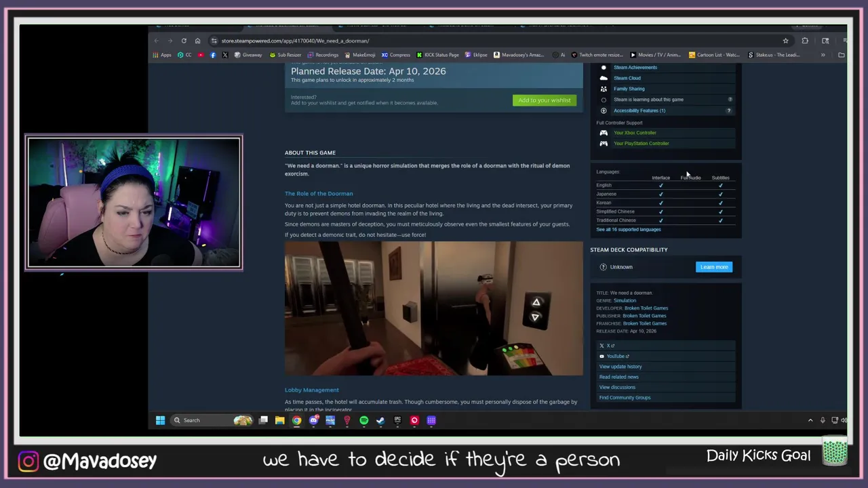
Task: Click the browser back arrow
Action: [157, 41]
